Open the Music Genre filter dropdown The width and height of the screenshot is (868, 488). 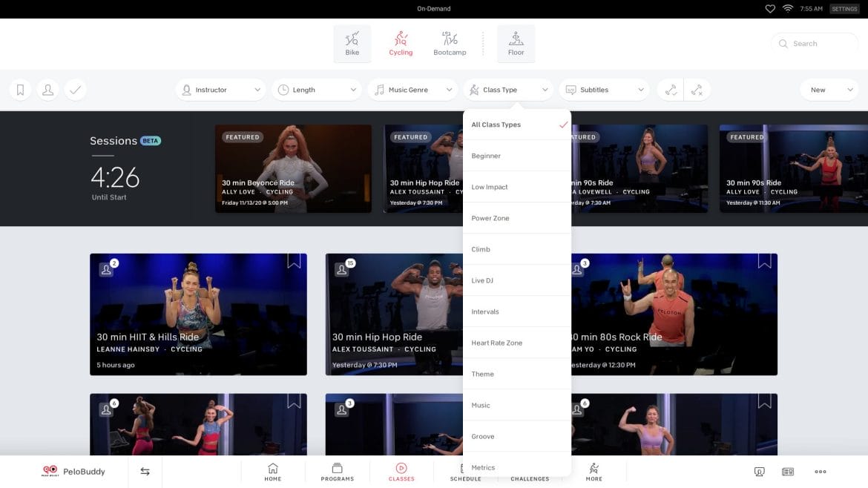pyautogui.click(x=412, y=90)
